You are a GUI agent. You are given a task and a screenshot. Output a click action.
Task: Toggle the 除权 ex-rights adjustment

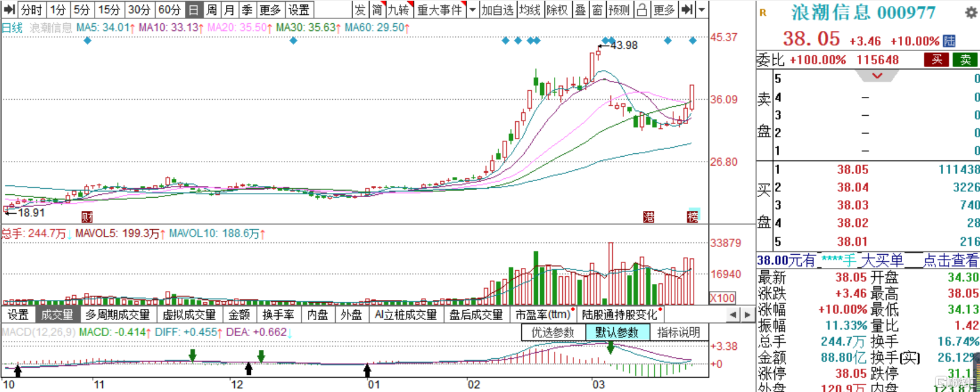557,10
